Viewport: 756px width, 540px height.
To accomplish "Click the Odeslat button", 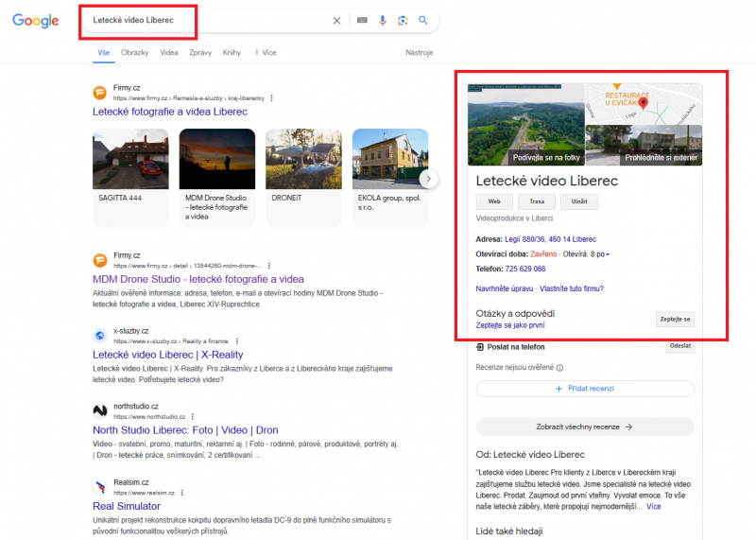I will click(x=679, y=346).
